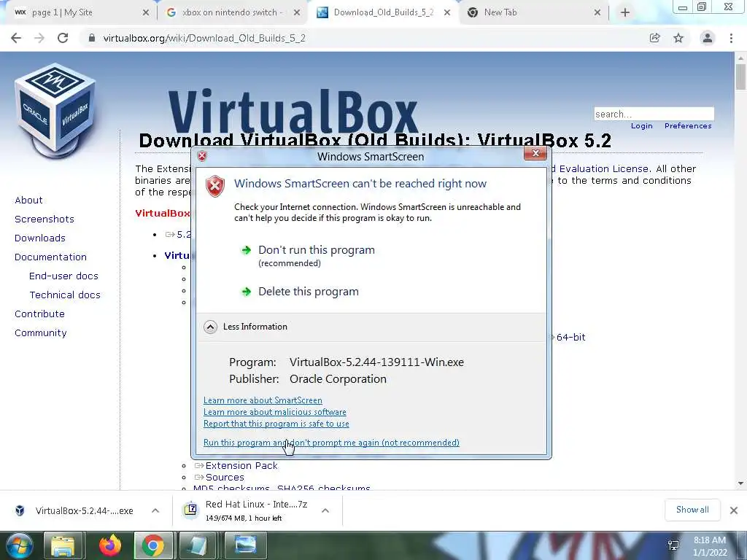The height and width of the screenshot is (560, 747).
Task: Expand options arrow for Red Hat Linux download
Action: point(325,510)
